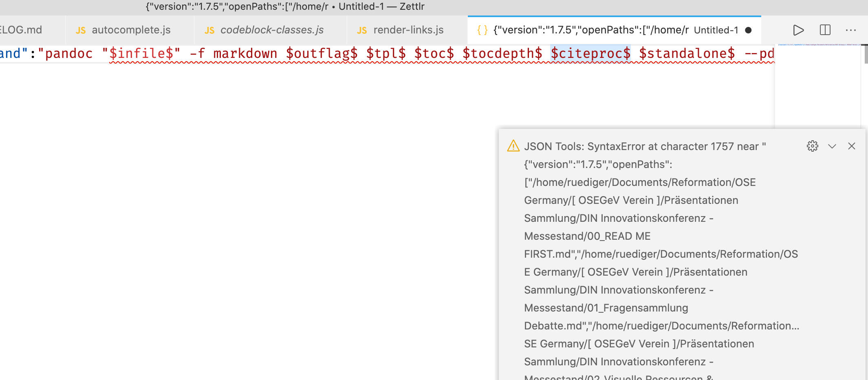Dismiss the JSON Tools SyntaxError notification
Image resolution: width=868 pixels, height=380 pixels.
tap(852, 146)
